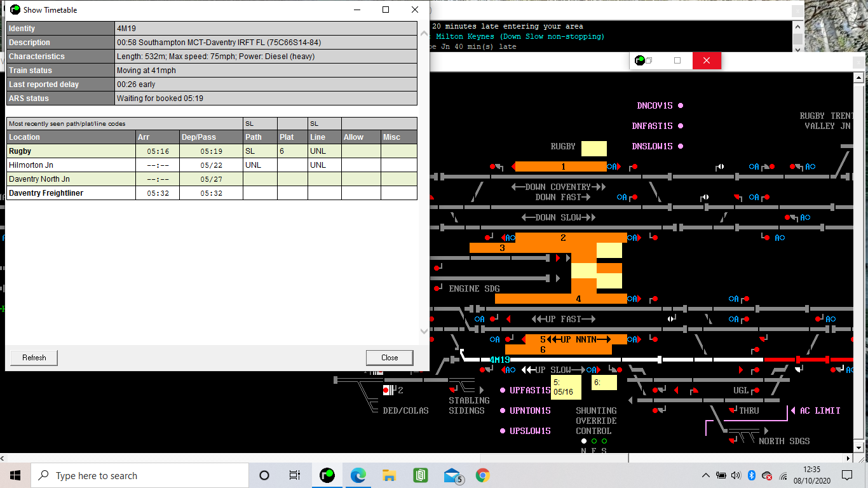Click the Location column header
Screen dimensions: 868x488
(x=71, y=137)
